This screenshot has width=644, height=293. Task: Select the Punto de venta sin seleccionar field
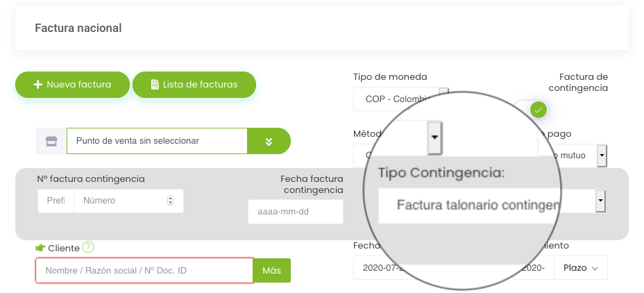click(x=157, y=141)
